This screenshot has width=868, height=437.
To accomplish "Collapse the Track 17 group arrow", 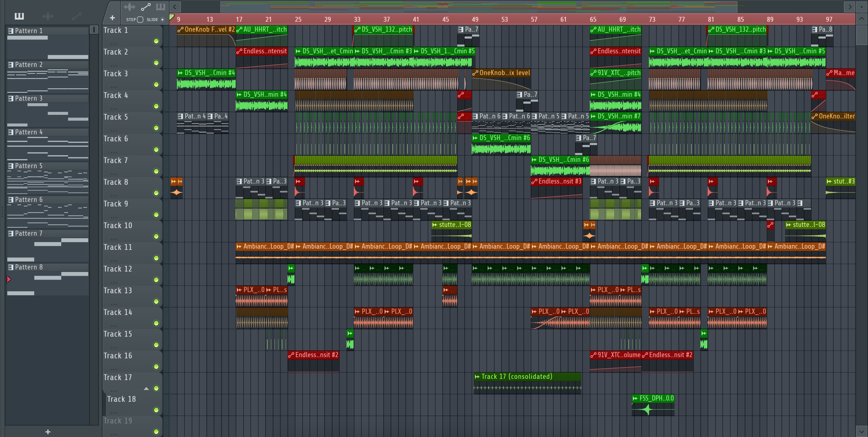I will pyautogui.click(x=146, y=388).
